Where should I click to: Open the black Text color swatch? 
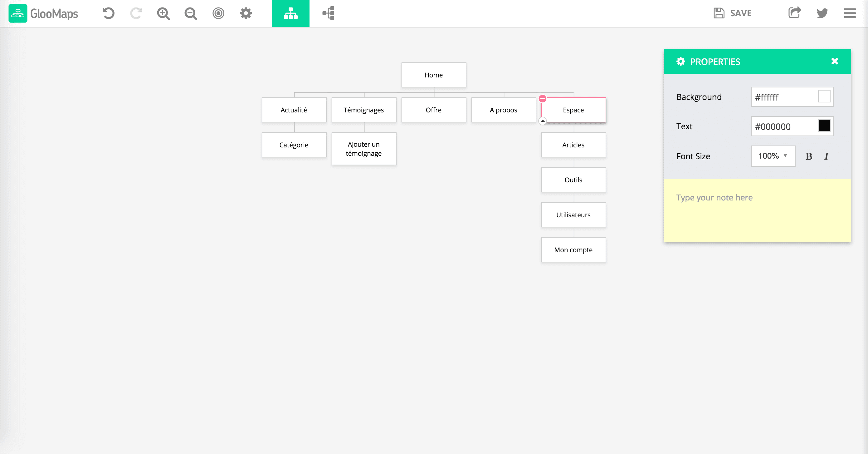[x=824, y=126]
